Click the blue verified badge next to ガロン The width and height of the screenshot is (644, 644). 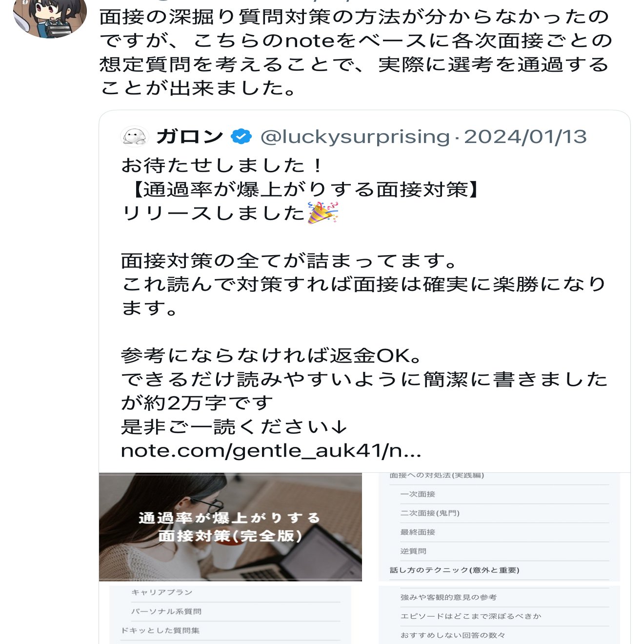click(241, 137)
